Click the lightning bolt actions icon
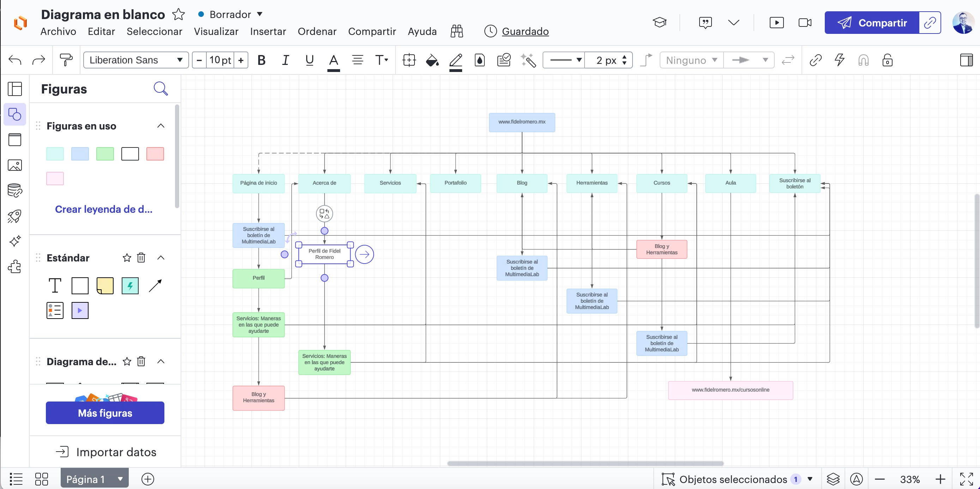This screenshot has width=980, height=489. point(839,60)
